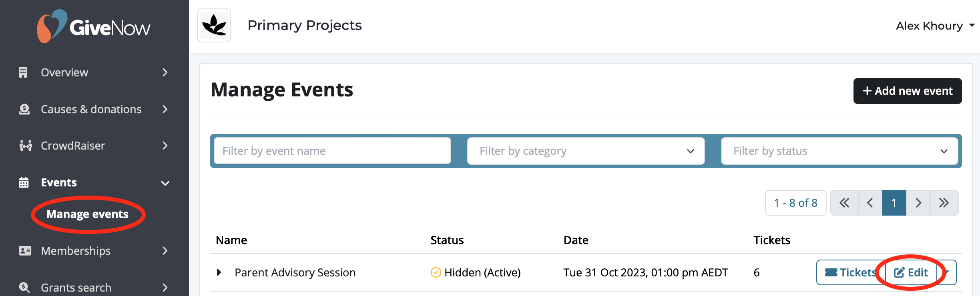Click the Memberships ID card icon
This screenshot has width=980, height=296.
[25, 251]
